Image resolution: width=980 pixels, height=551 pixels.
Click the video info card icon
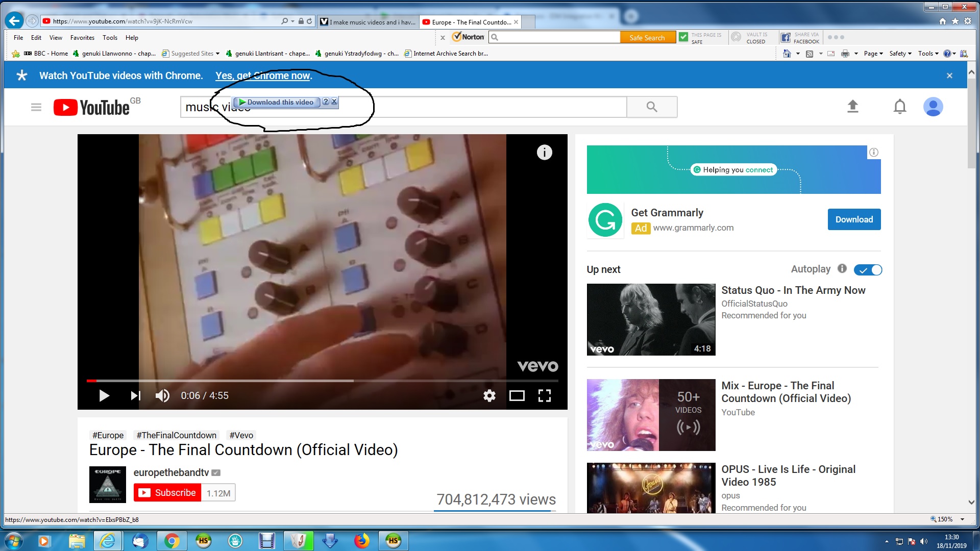(544, 153)
